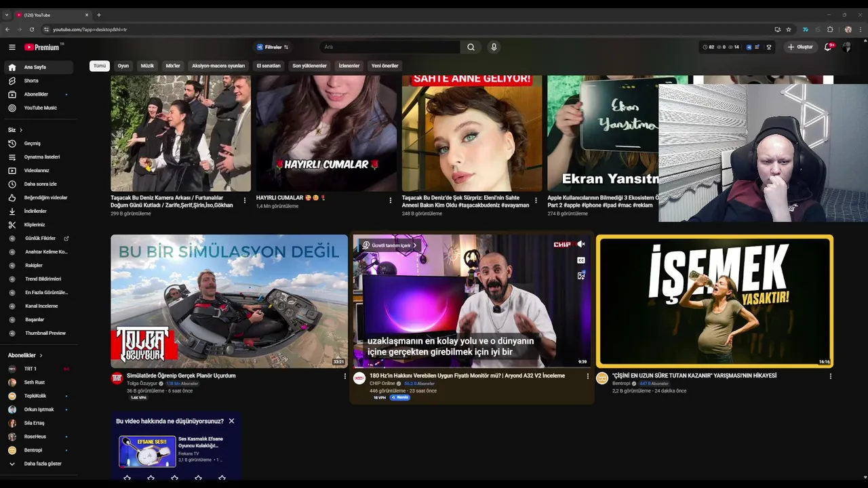Image resolution: width=868 pixels, height=488 pixels.
Task: Open the browser extensions puzzle icon
Action: pos(830,29)
